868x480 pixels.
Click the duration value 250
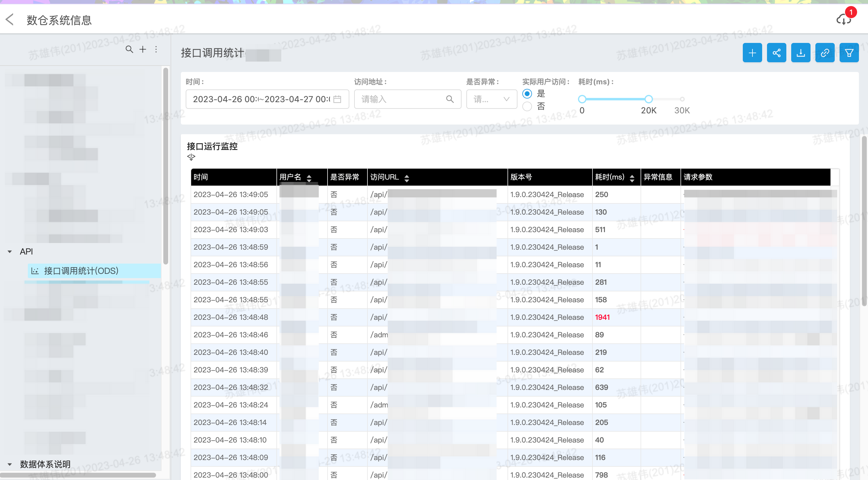(602, 195)
